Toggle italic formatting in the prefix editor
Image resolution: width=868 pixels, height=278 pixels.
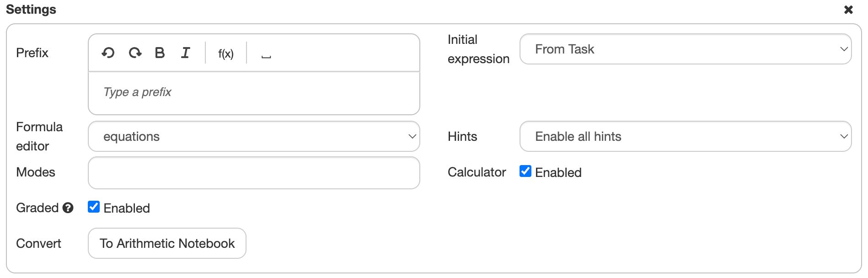tap(185, 53)
